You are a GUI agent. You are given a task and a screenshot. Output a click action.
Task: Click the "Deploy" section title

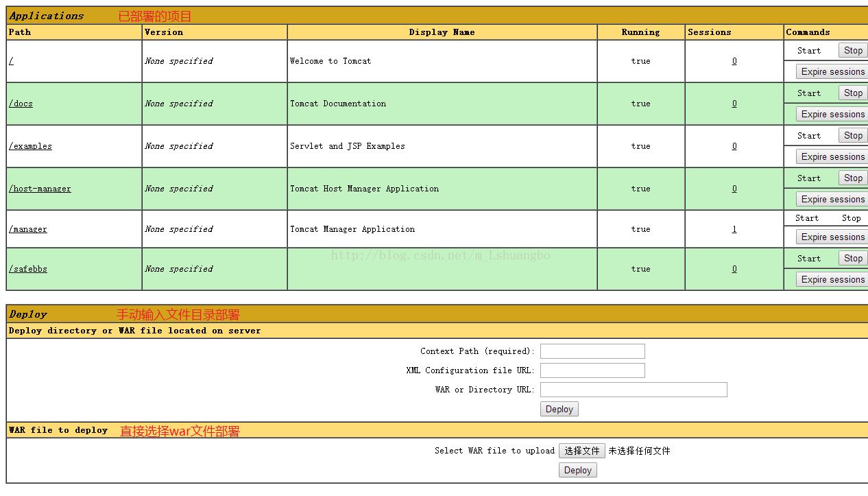pos(28,314)
